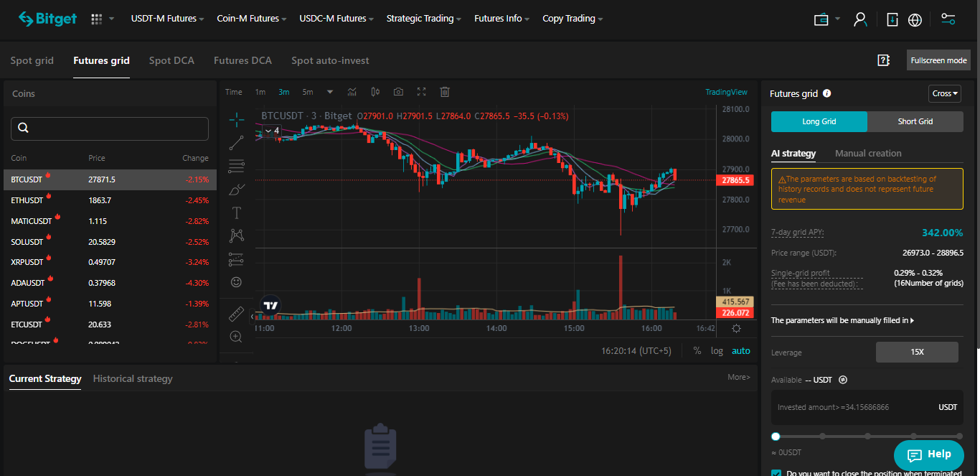Toggle log scale on chart

tap(717, 351)
